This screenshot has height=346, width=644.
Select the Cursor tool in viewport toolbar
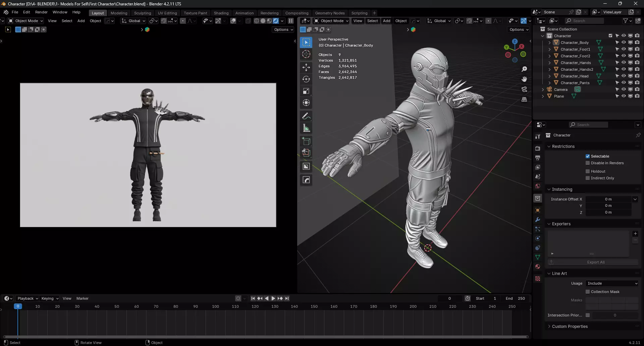(x=306, y=54)
